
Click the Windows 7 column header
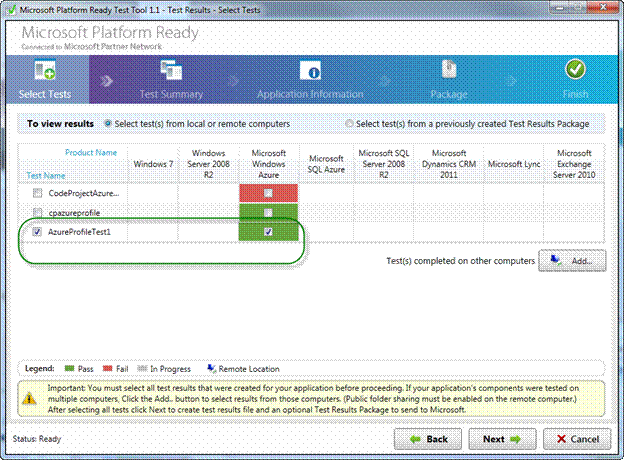(153, 164)
